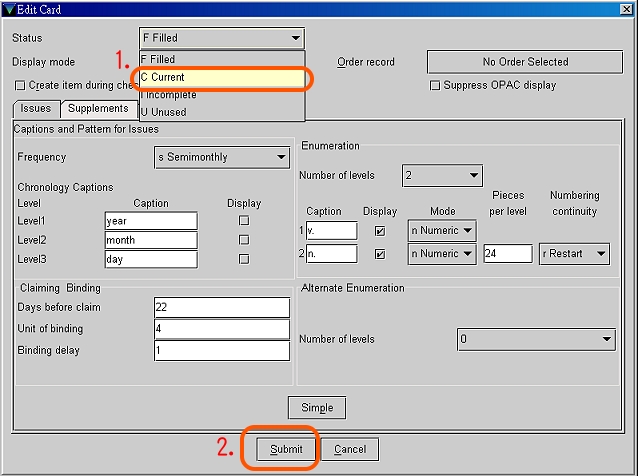This screenshot has height=476, width=638.
Task: Click the No Order Selected button
Action: click(x=524, y=62)
